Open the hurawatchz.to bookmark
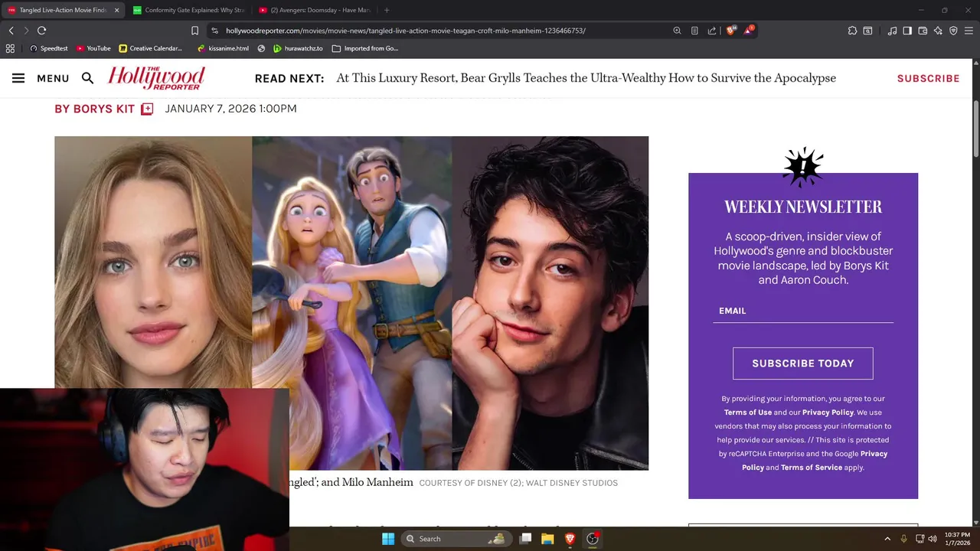980x551 pixels. tap(299, 48)
